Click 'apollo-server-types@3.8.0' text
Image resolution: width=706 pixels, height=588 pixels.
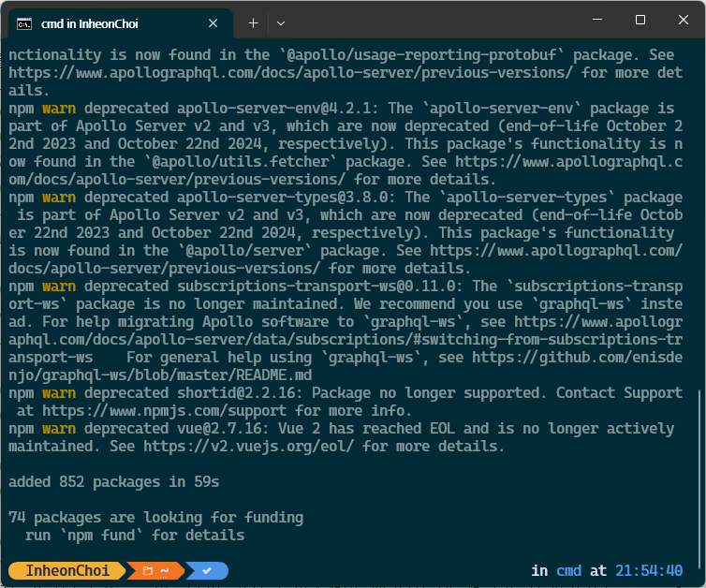click(x=283, y=198)
